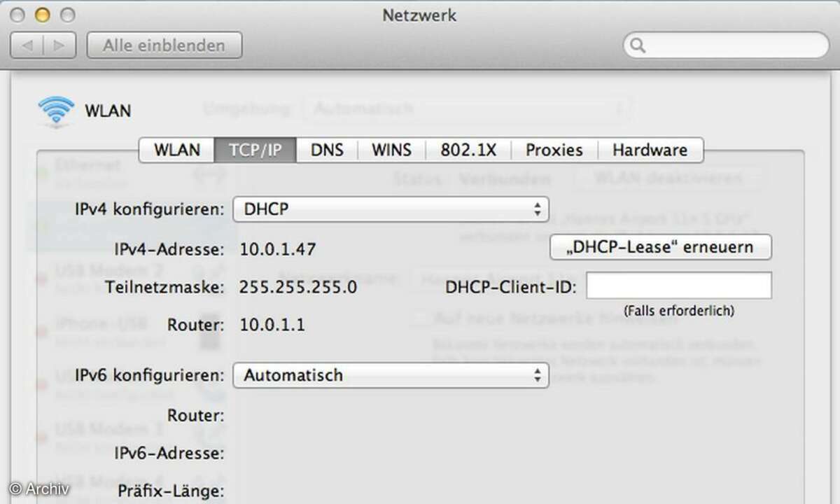The height and width of the screenshot is (504, 840).
Task: Click the forward arrow in the toolbar
Action: 60,45
